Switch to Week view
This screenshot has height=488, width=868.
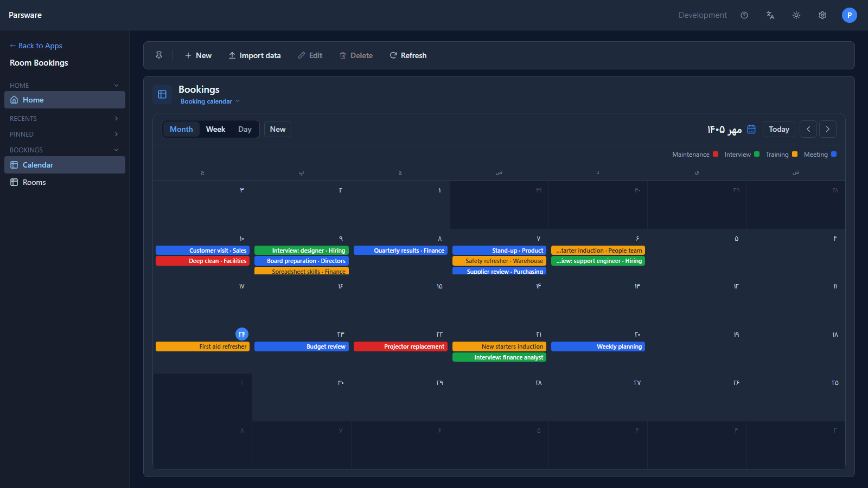215,129
